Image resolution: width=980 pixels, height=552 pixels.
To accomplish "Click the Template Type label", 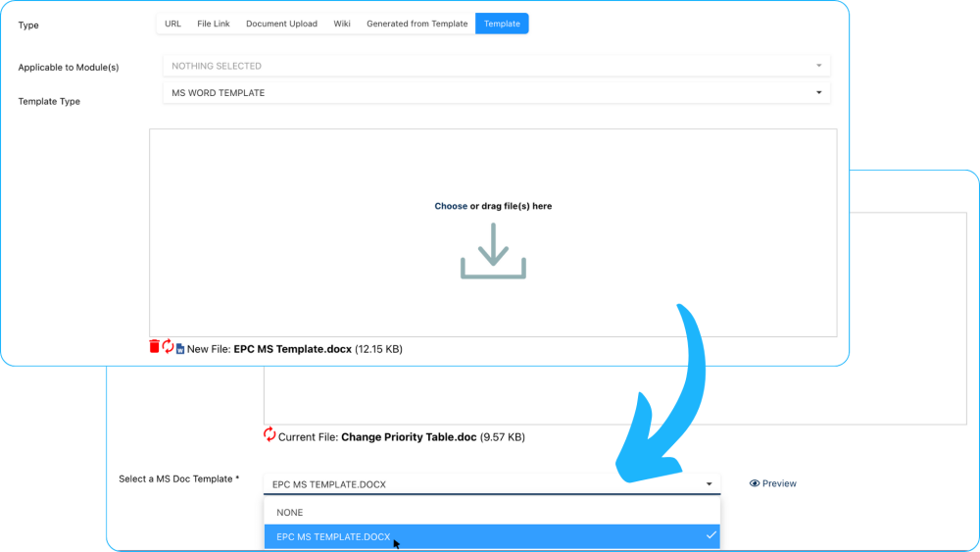I will (x=49, y=101).
